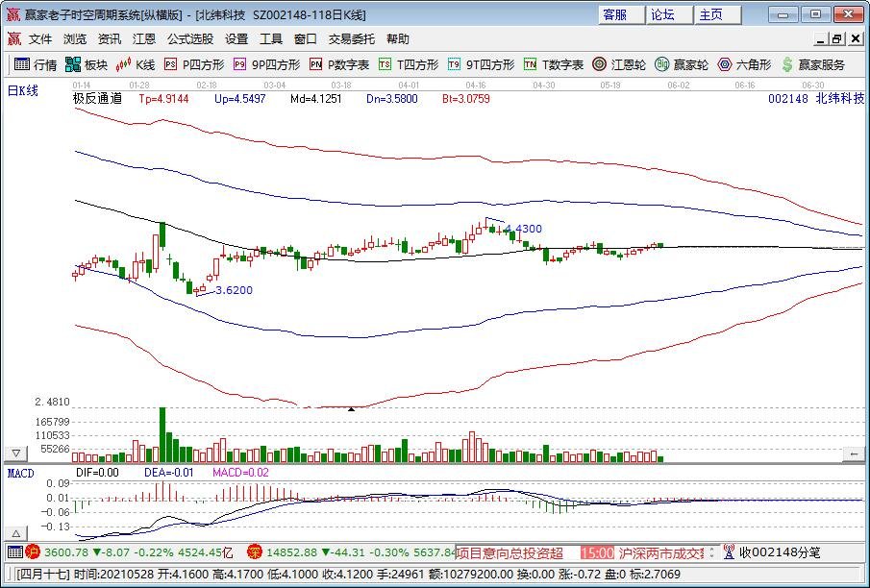Click the news ticker scroll stepper
The height and width of the screenshot is (588, 870).
[712, 551]
